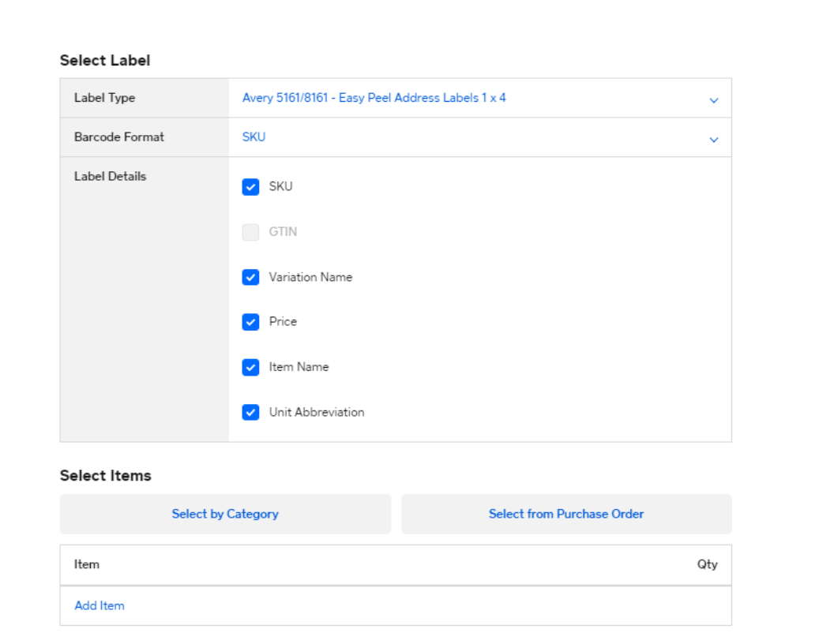This screenshot has height=644, width=834.
Task: Click the Qty column header
Action: pos(708,564)
